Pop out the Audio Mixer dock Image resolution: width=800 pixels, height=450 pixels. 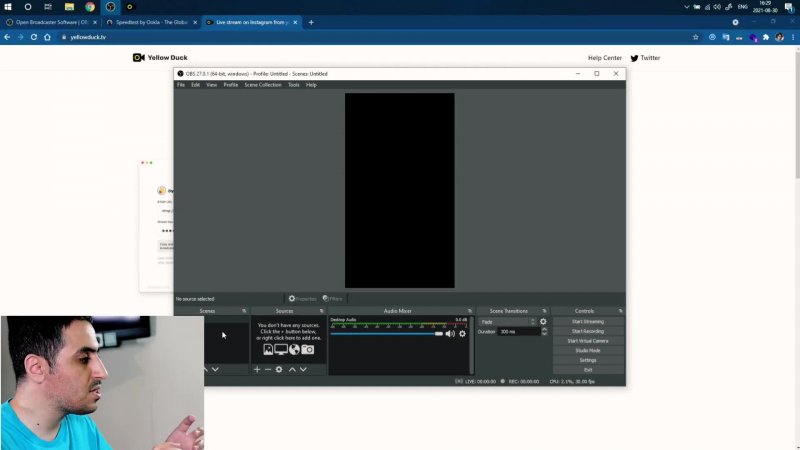470,311
